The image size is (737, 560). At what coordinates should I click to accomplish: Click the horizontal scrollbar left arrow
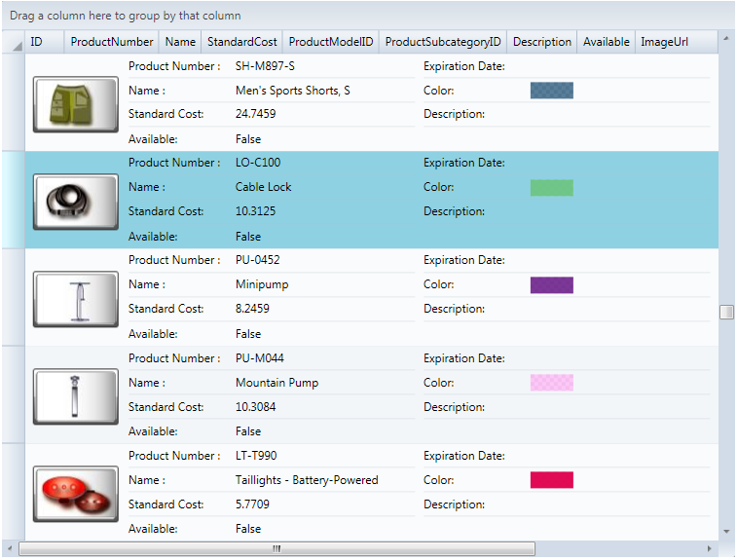11,549
